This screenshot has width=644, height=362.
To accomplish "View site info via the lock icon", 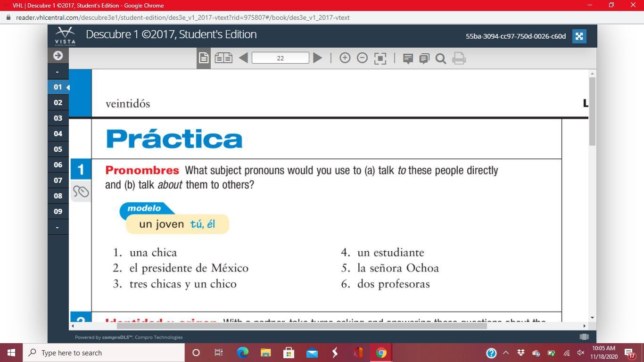I will (x=8, y=17).
